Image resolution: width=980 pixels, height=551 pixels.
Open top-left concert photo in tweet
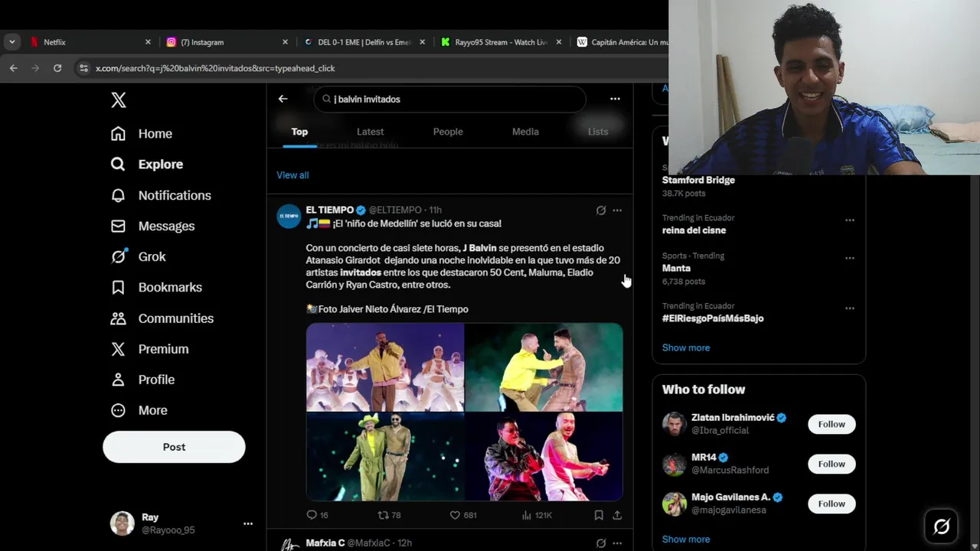385,367
